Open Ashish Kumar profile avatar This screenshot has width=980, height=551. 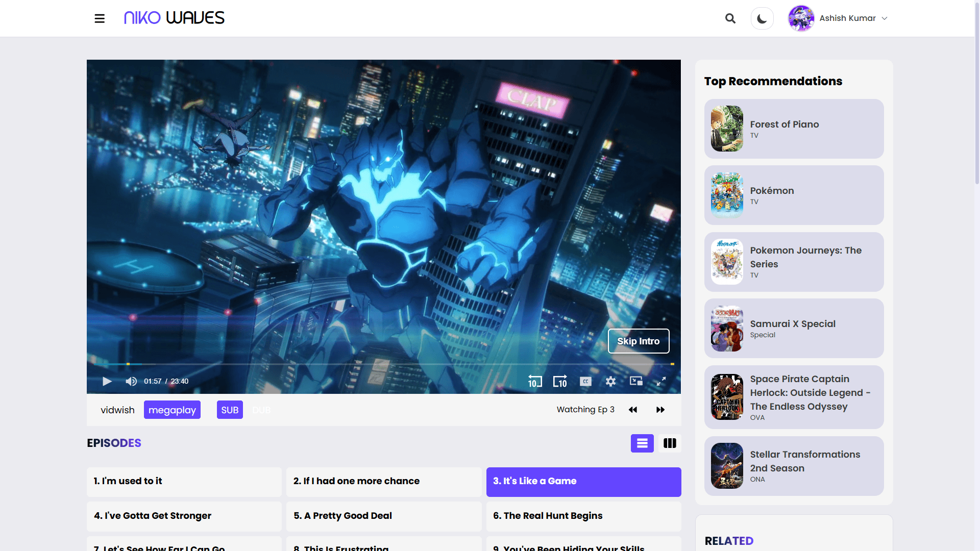(x=801, y=18)
